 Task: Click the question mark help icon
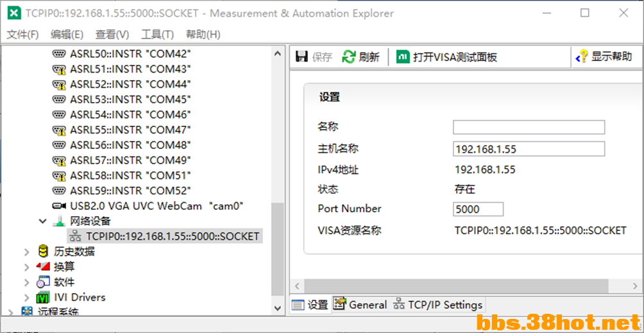pos(582,56)
